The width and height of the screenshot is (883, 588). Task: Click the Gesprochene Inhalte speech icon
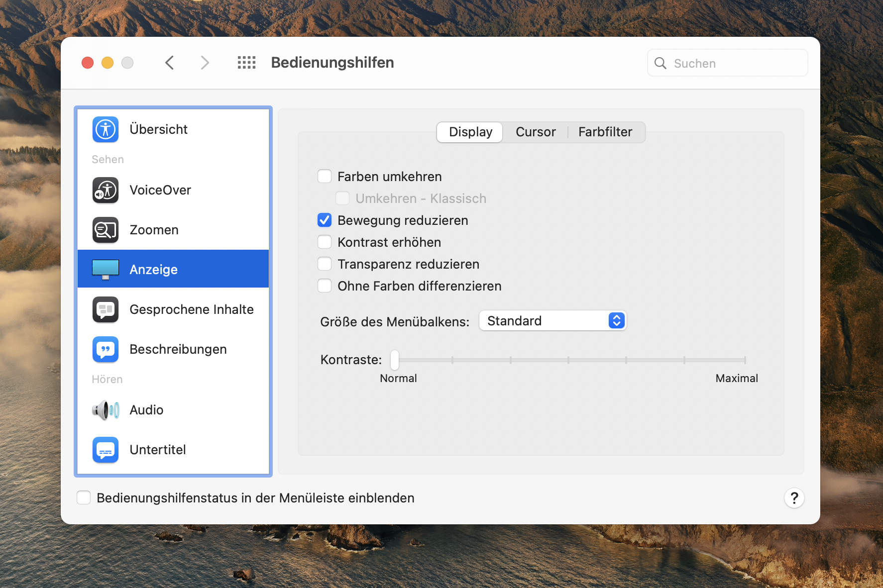tap(105, 309)
